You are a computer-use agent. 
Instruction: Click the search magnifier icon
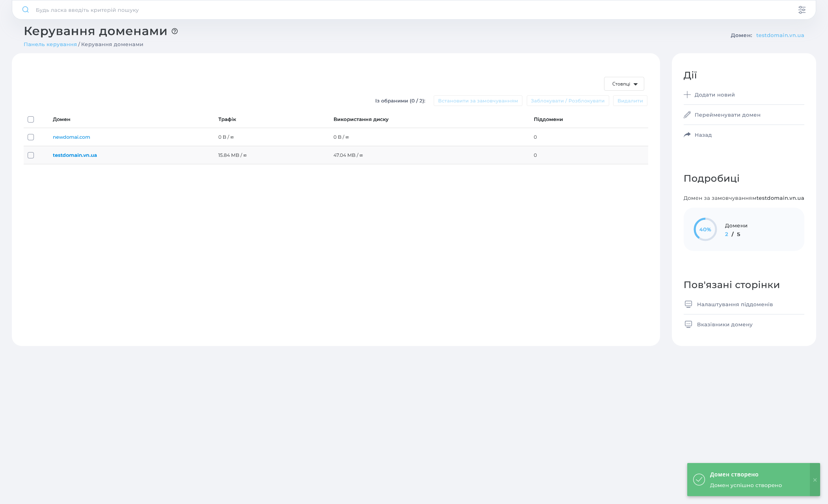pos(26,10)
